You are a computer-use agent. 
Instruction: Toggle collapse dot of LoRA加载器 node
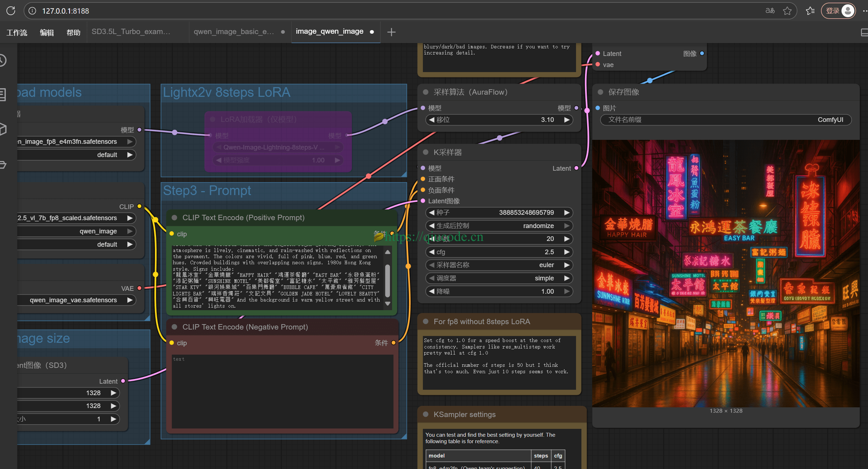click(x=213, y=119)
